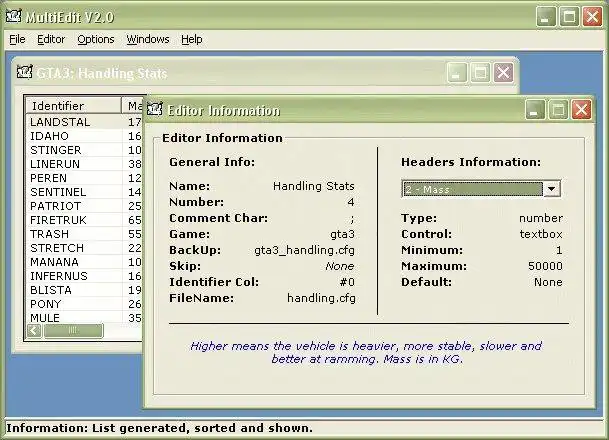Click the Identifier column header

point(73,106)
